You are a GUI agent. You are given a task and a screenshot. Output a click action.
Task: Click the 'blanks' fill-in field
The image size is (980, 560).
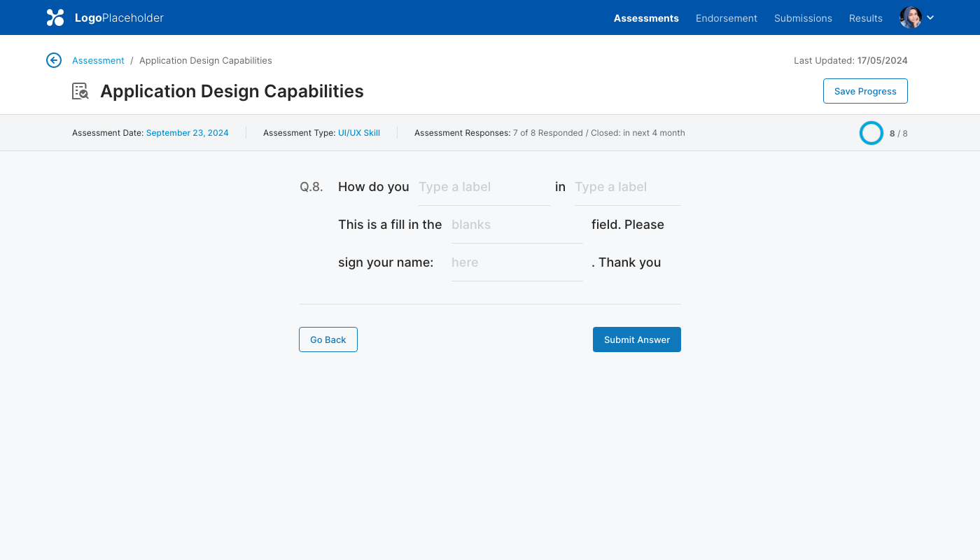pos(517,225)
